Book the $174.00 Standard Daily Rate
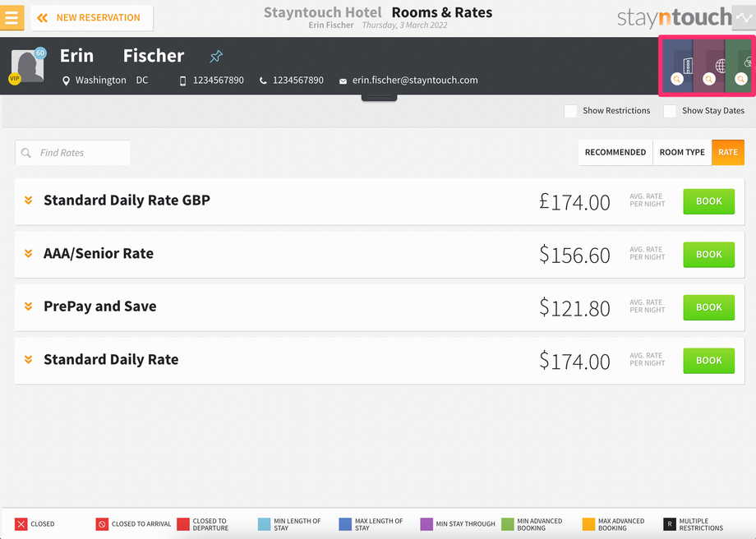 pyautogui.click(x=708, y=361)
